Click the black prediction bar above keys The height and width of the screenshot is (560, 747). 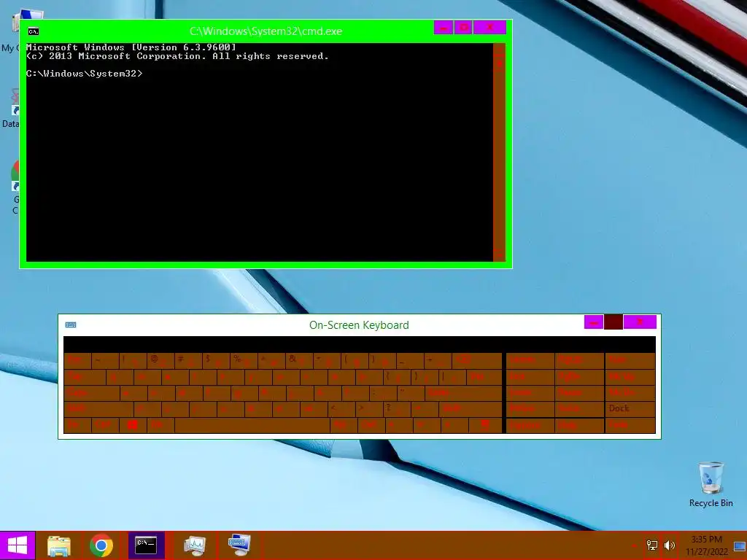[x=360, y=344]
